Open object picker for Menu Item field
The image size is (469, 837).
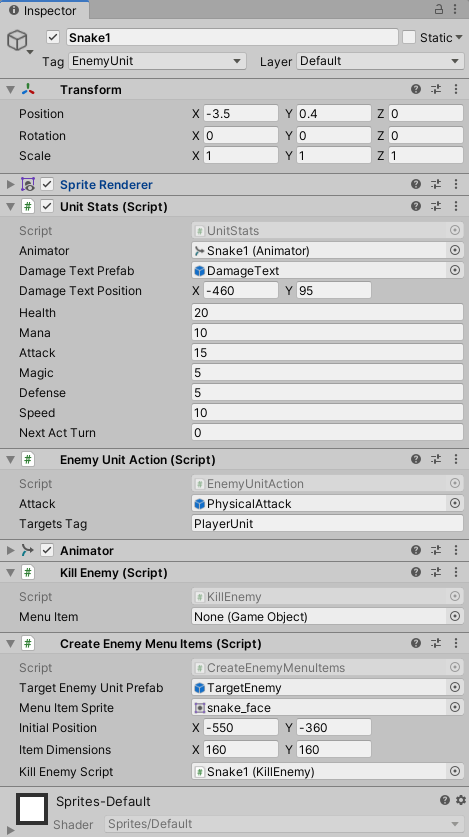[x=455, y=617]
